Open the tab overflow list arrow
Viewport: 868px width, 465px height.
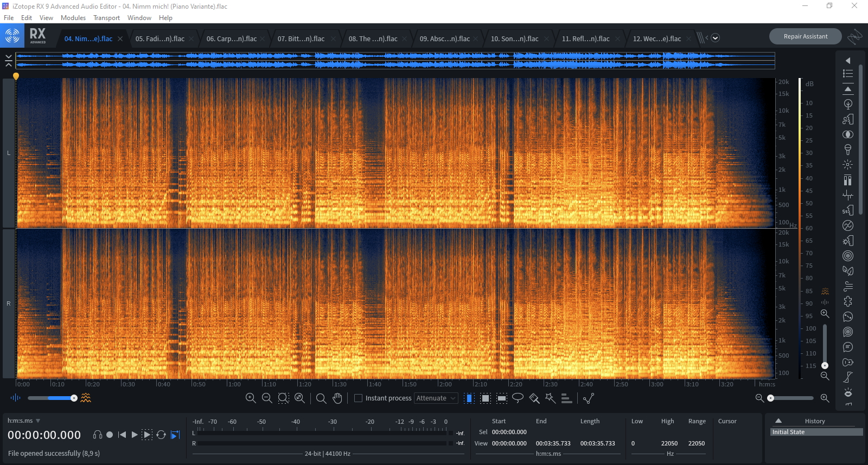(715, 38)
